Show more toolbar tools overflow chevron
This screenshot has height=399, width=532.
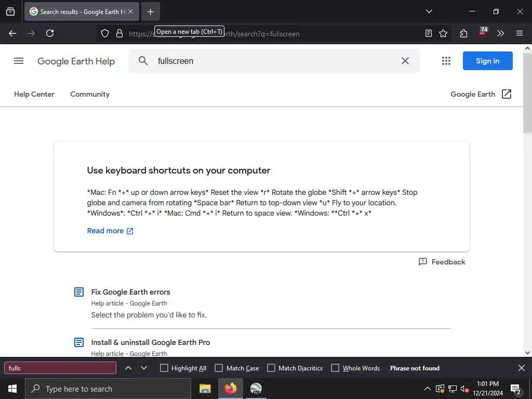[500, 33]
